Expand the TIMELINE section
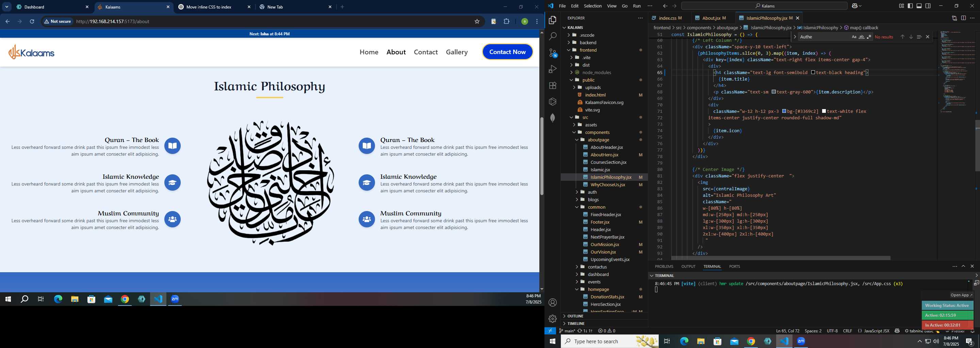This screenshot has height=348, width=980. coord(604,324)
